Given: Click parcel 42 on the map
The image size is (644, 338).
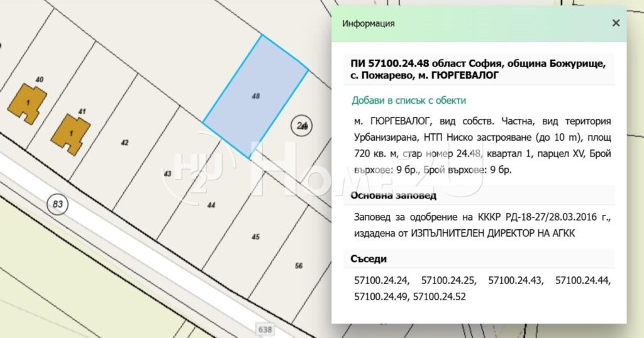Looking at the screenshot, I should [125, 143].
